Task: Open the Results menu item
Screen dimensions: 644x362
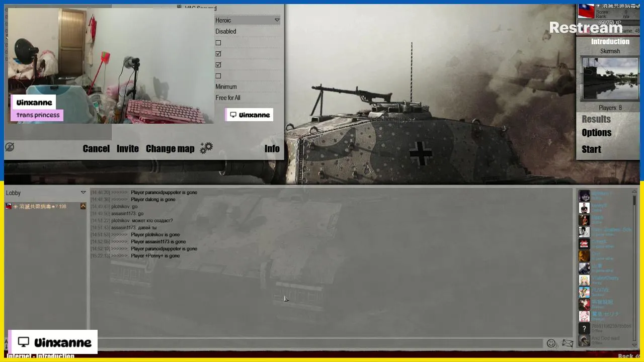Action: (x=596, y=119)
